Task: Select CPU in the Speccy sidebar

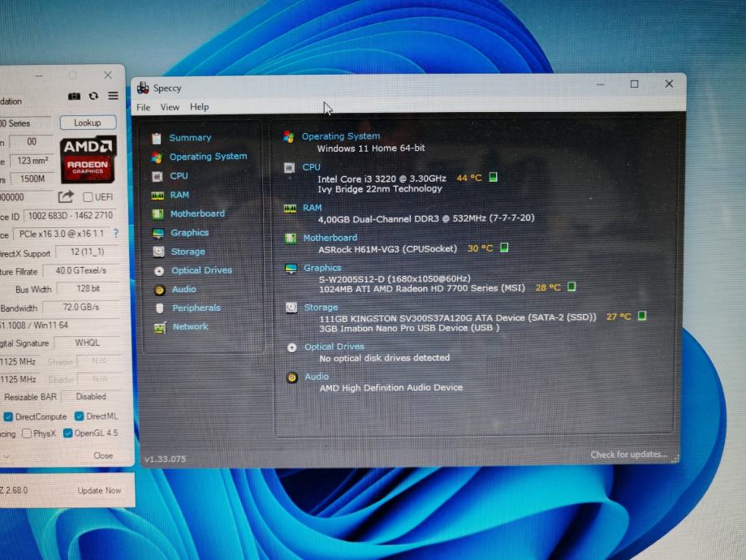Action: tap(179, 176)
